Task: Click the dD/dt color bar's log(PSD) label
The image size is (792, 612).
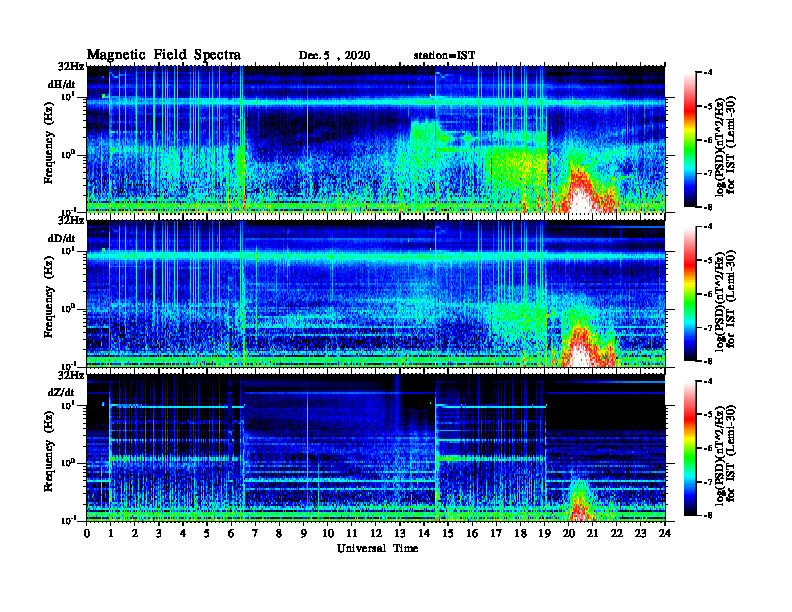Action: pos(725,300)
